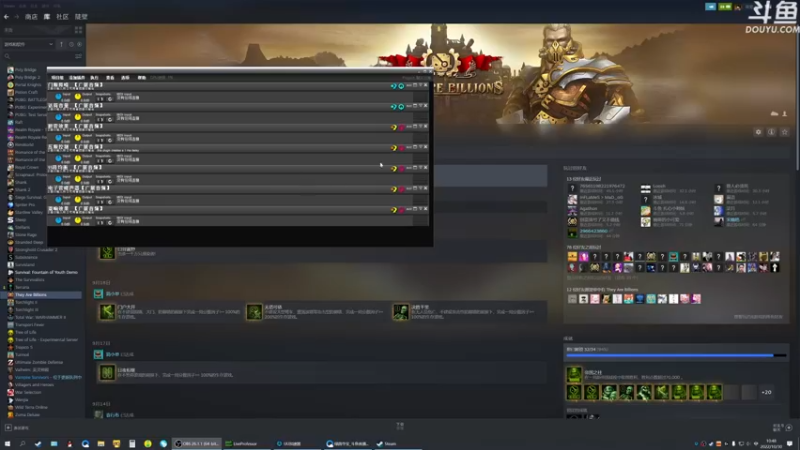The width and height of the screenshot is (800, 450).
Task: Toggle cyan power button on second plugin
Action: point(401,107)
